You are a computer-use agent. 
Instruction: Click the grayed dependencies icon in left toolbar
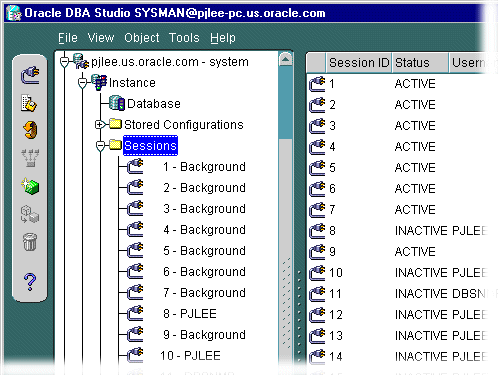(x=30, y=158)
